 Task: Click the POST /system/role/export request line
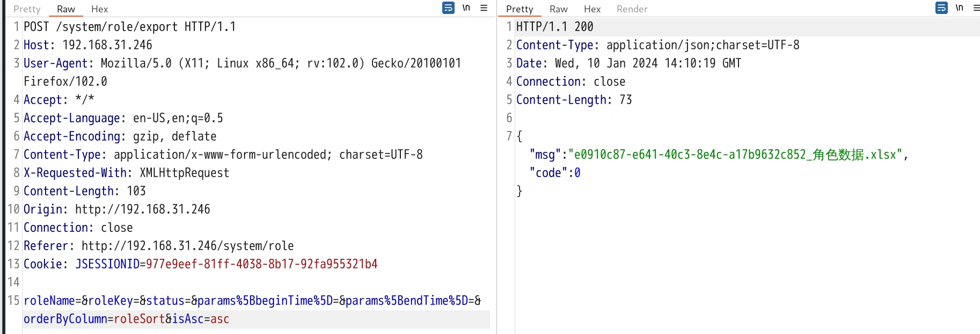(x=129, y=27)
